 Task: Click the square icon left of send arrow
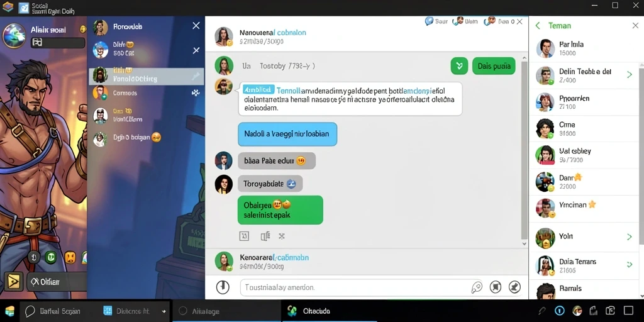click(496, 287)
